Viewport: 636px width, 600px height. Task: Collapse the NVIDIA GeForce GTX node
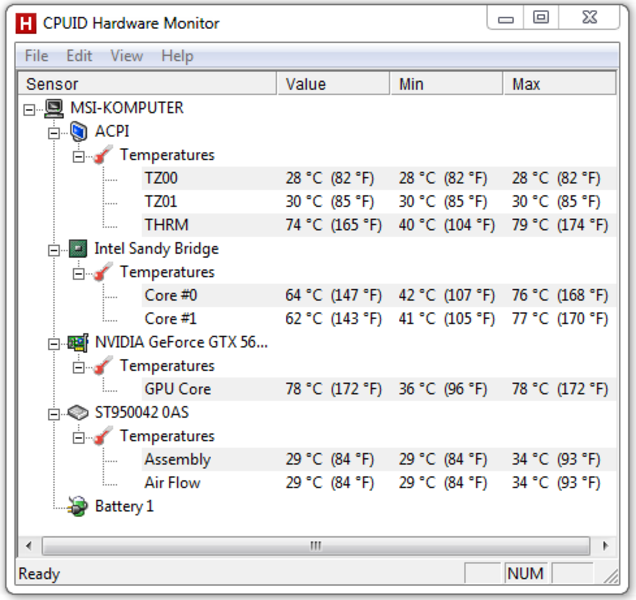tap(54, 344)
